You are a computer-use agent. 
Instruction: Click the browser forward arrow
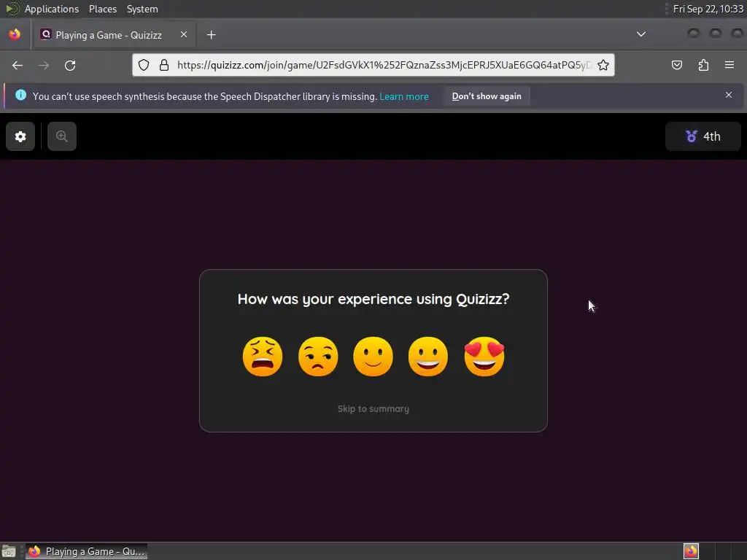(44, 65)
